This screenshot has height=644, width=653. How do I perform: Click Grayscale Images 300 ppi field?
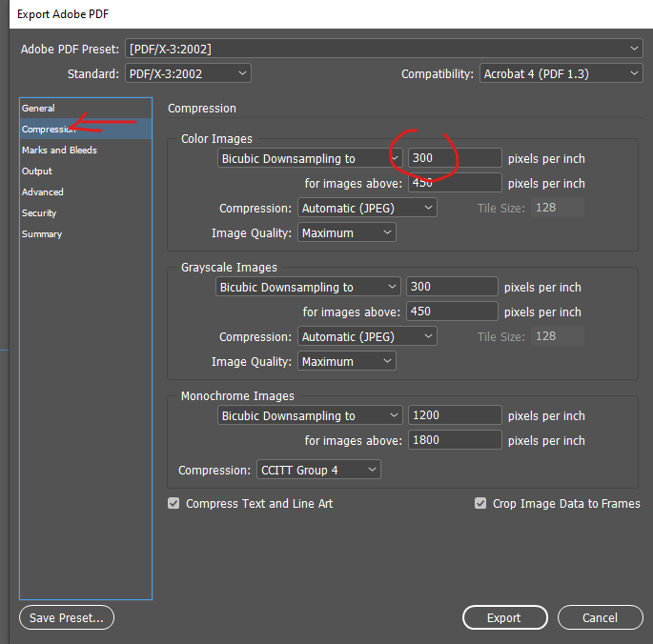[452, 287]
